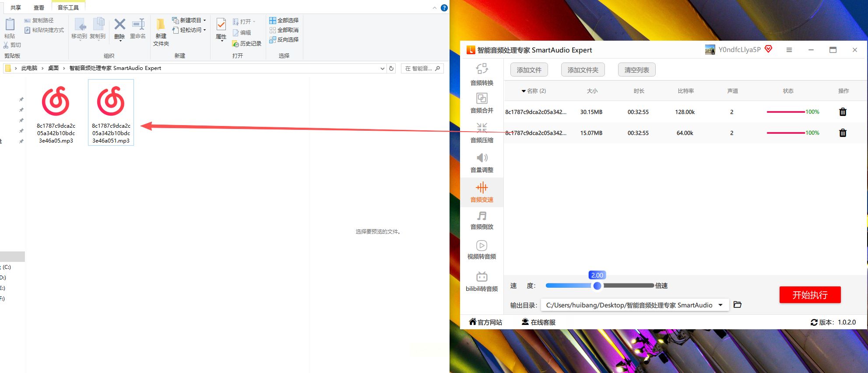Click the Explorer search box

pos(422,68)
